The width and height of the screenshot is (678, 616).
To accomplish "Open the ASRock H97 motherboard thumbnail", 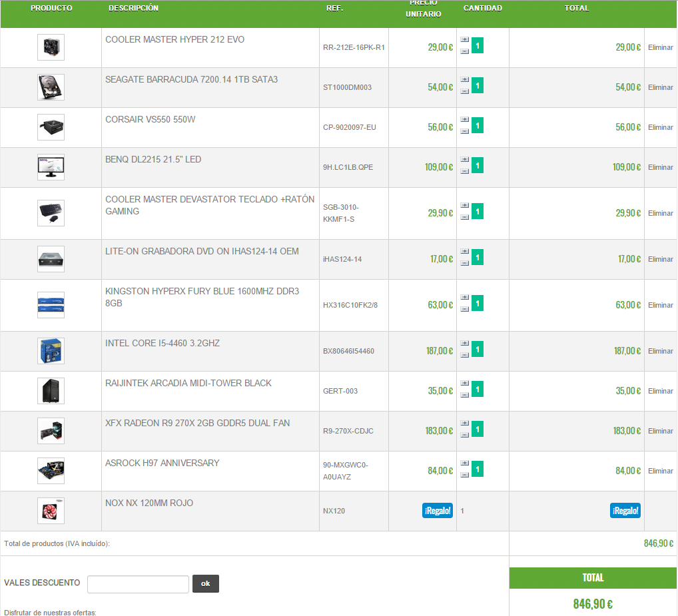I will tap(51, 471).
